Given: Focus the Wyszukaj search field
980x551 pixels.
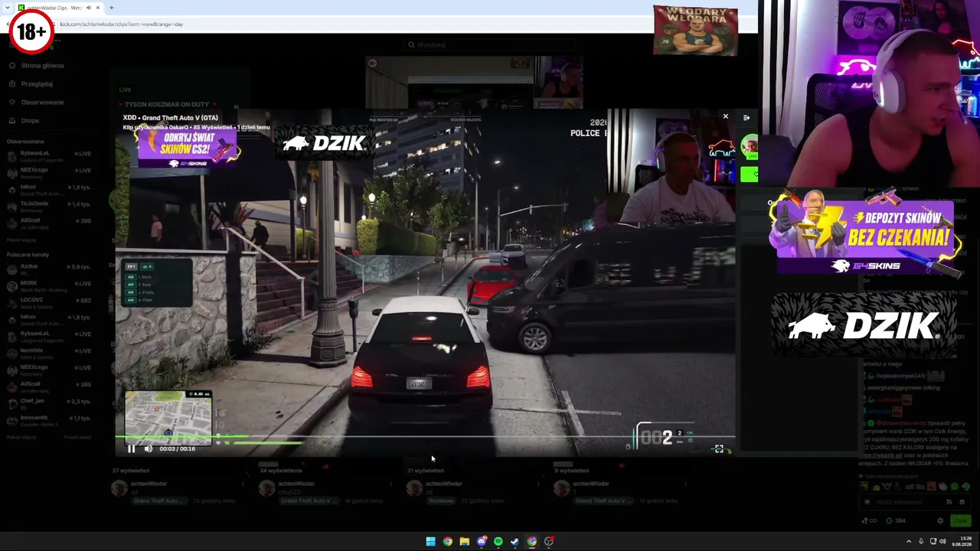Looking at the screenshot, I should click(x=490, y=45).
